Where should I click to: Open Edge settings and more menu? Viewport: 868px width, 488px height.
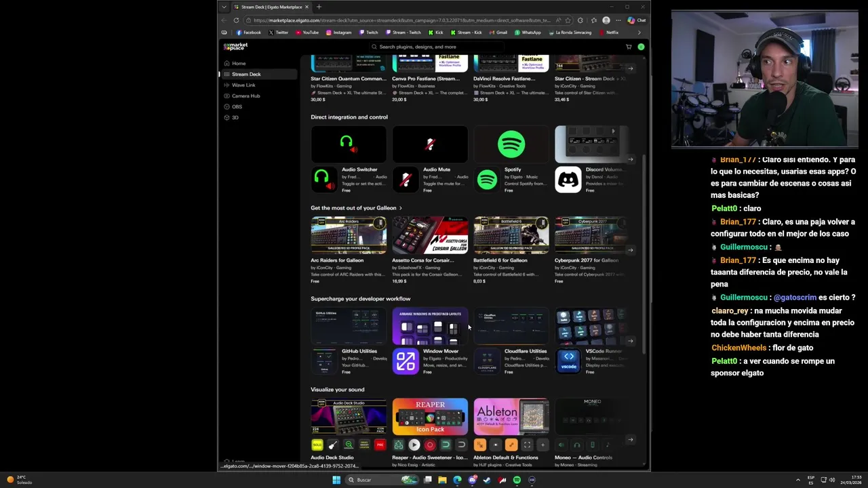coord(618,20)
